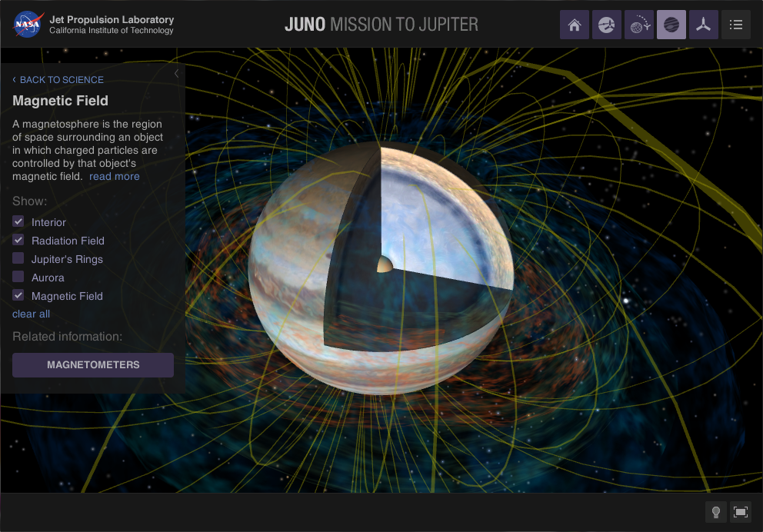Go back to Science
This screenshot has height=532, width=763.
point(58,80)
